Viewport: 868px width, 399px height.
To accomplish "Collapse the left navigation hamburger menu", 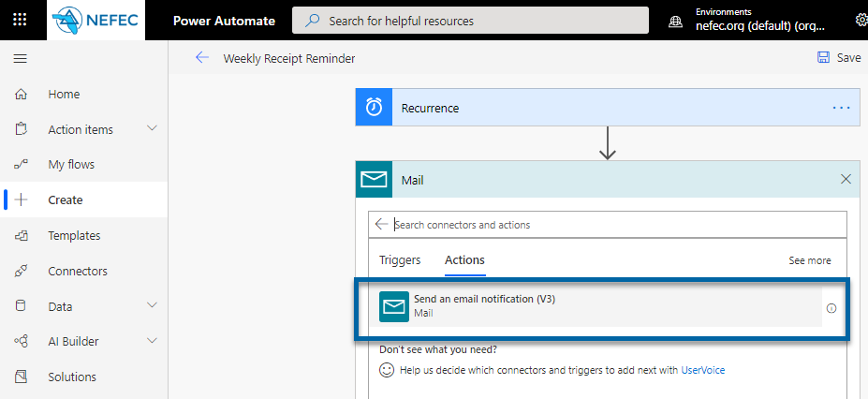I will click(x=21, y=59).
